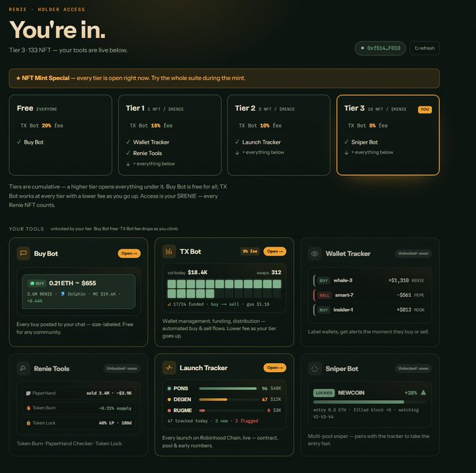Viewport: 476px width, 473px height.
Task: Open the Buy Bot tool
Action: (129, 253)
